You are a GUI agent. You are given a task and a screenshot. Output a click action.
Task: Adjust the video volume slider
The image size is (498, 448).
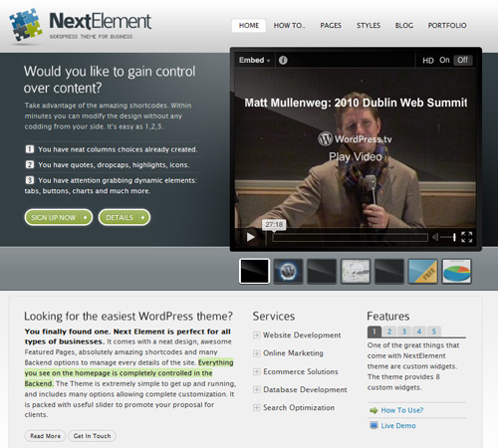pos(448,237)
